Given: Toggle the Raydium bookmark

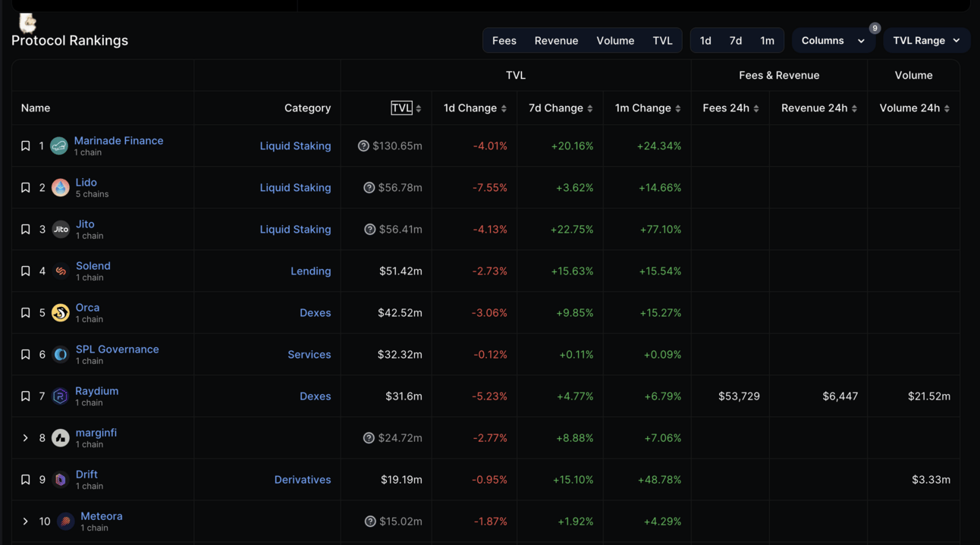Looking at the screenshot, I should point(26,396).
